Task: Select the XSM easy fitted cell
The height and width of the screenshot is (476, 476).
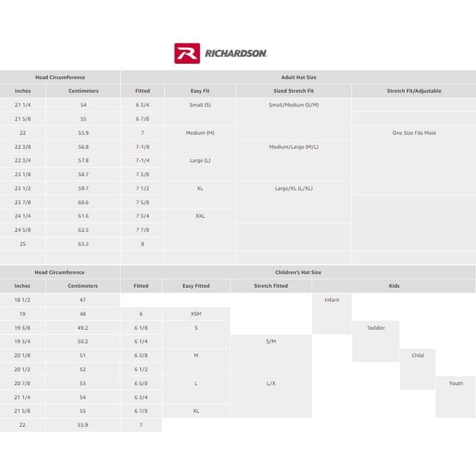Action: point(196,314)
